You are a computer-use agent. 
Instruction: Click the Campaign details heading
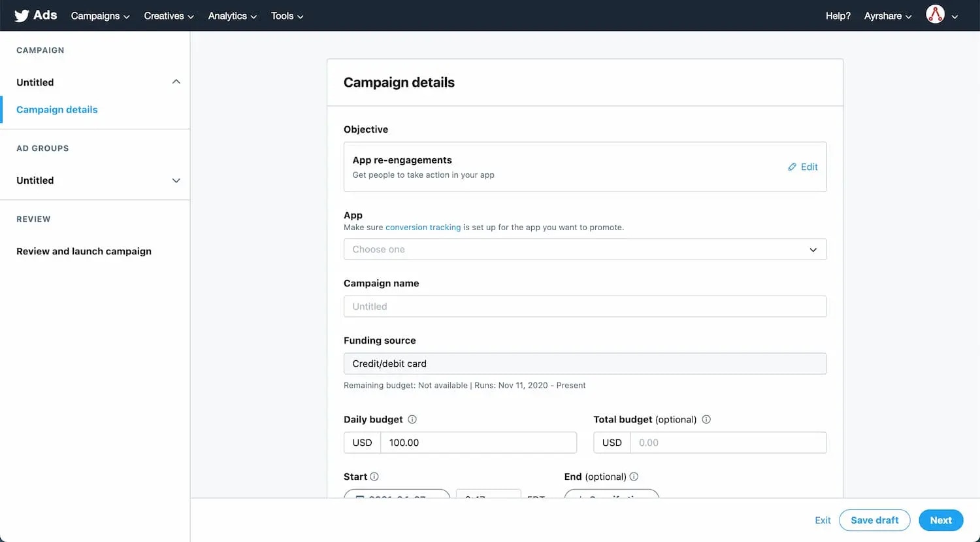pyautogui.click(x=399, y=82)
